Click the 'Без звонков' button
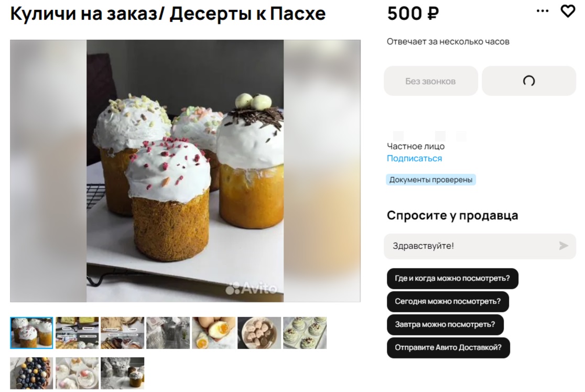The height and width of the screenshot is (392, 585). [430, 81]
